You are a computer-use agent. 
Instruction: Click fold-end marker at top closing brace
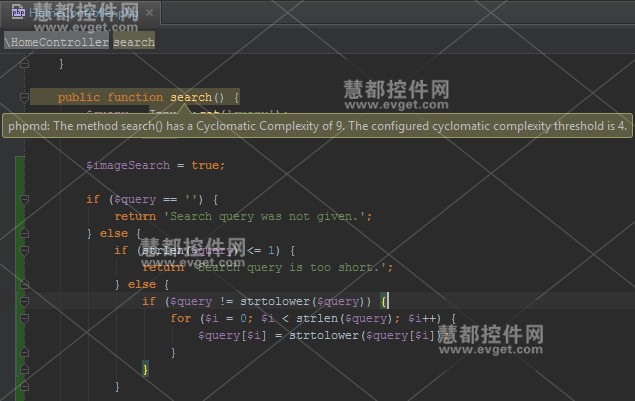pos(24,64)
